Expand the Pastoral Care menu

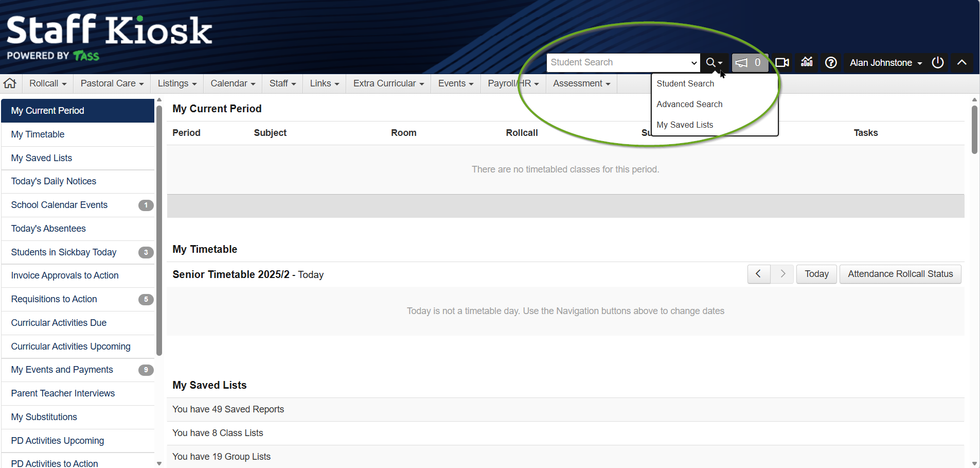point(112,83)
